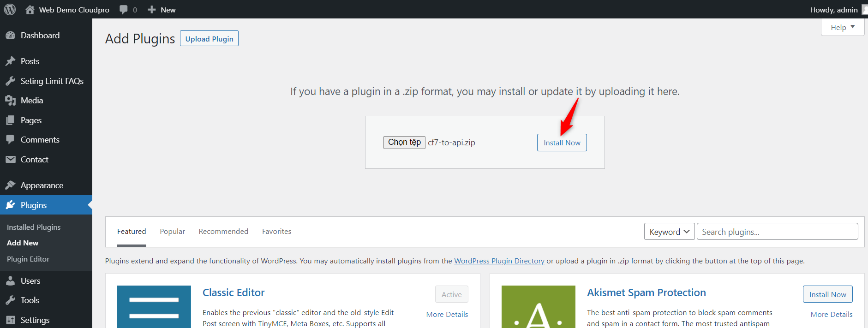Click the Posts pushpin icon
Screen dimensions: 868x328
pyautogui.click(x=11, y=61)
